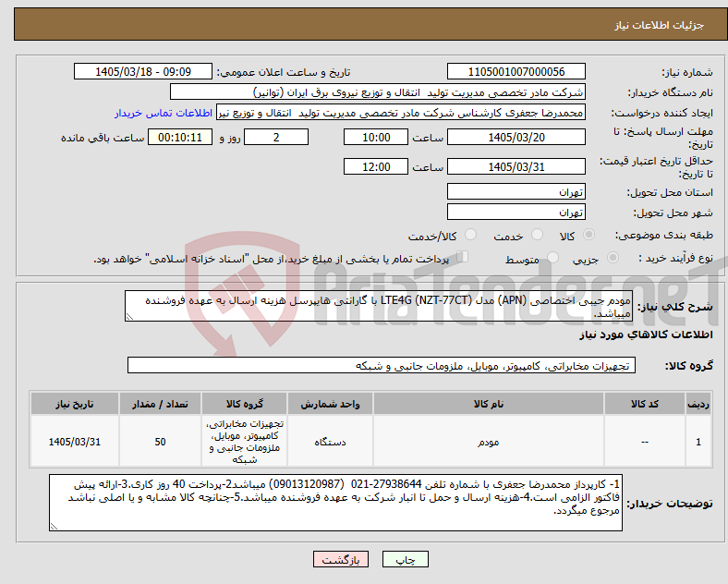
Task: Click the remaining days field showing 2
Action: (276, 138)
